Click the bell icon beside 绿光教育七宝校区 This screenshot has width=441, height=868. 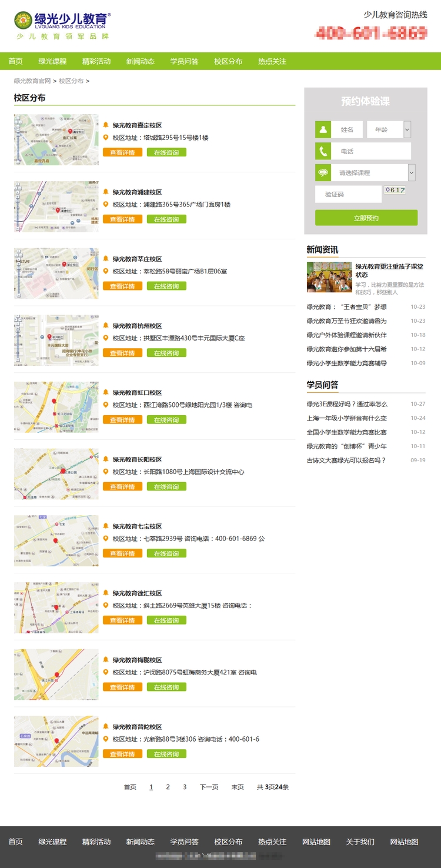[106, 526]
